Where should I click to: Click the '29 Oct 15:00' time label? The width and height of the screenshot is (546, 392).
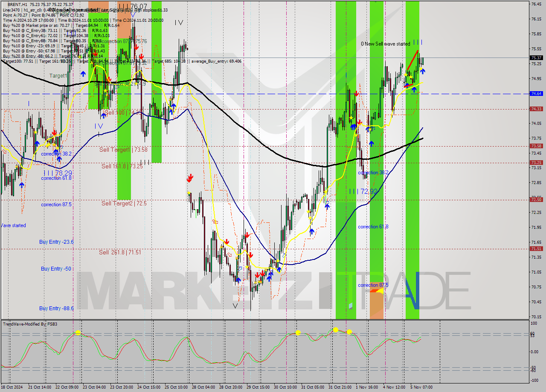[x=258, y=387]
